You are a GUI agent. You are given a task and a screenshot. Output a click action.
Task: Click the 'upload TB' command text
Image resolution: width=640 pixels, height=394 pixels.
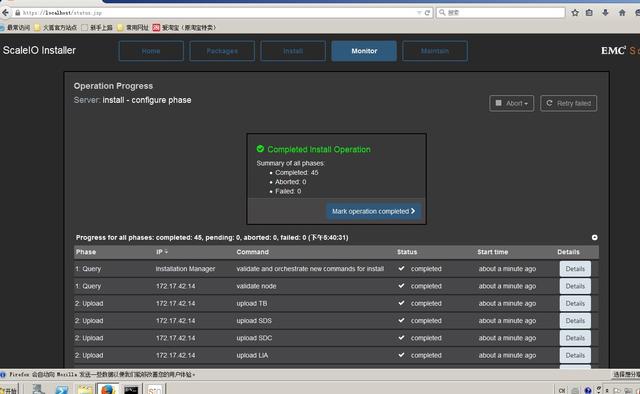click(x=252, y=303)
